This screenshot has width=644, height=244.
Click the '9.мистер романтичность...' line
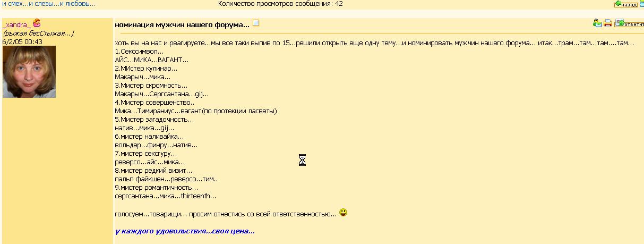(156, 188)
